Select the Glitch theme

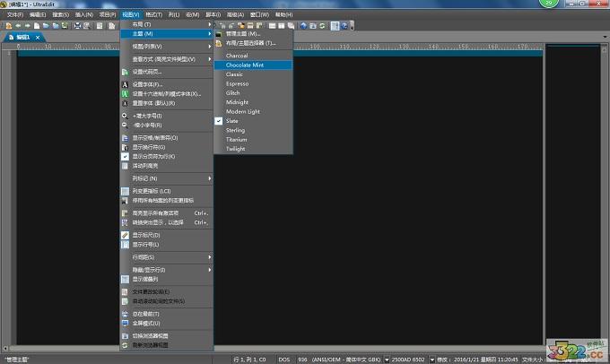pos(253,93)
